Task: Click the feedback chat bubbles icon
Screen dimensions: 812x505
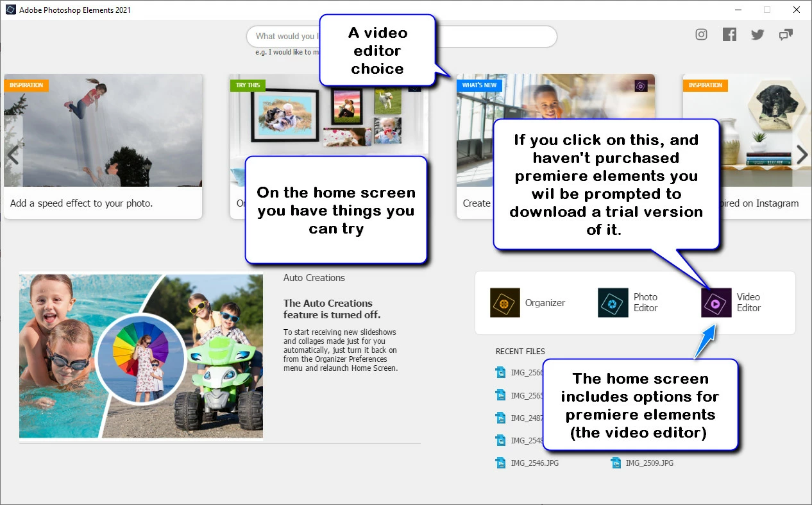Action: (786, 35)
